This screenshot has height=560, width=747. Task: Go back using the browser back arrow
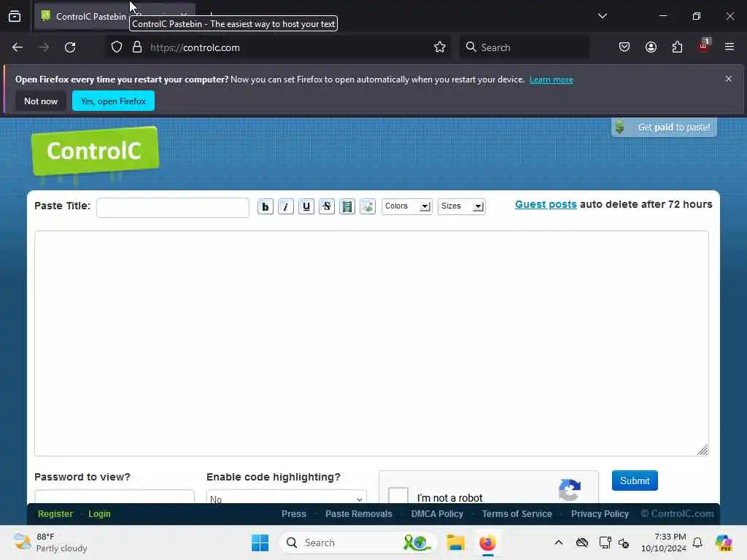[18, 47]
